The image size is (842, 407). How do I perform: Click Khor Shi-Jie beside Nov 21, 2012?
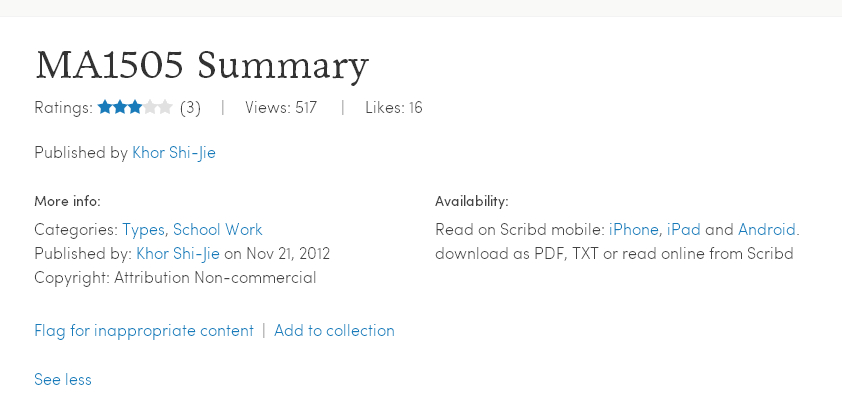pyautogui.click(x=177, y=253)
